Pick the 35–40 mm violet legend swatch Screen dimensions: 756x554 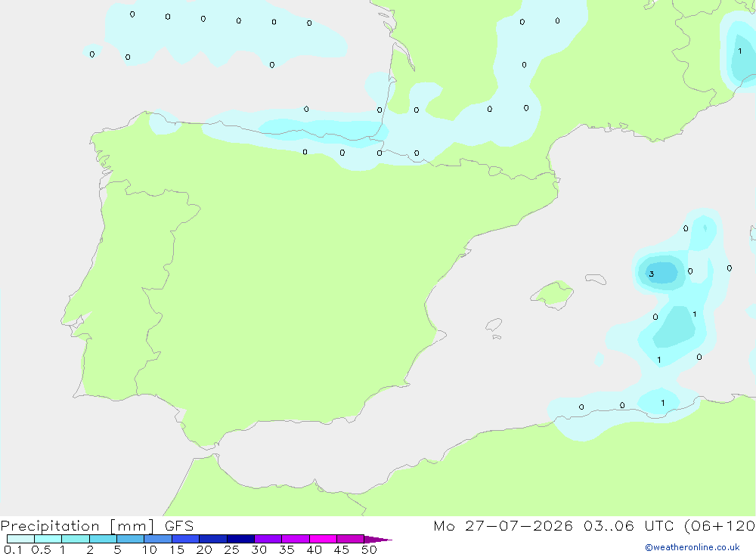coord(296,539)
